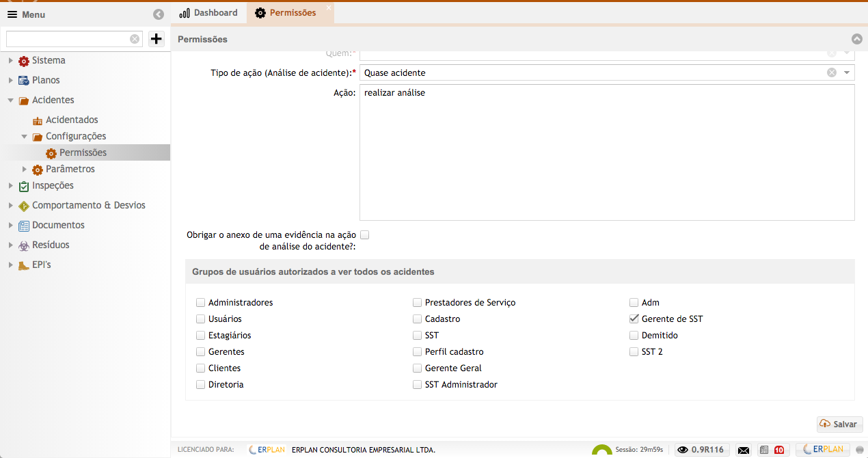Screen dimensions: 868x458
Task: Check the Adm checkbox
Action: point(634,302)
